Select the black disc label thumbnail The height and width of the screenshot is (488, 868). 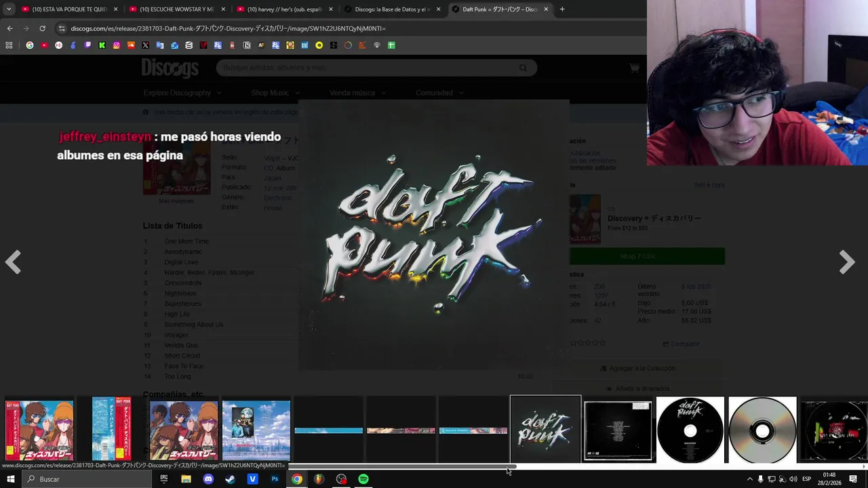click(690, 430)
